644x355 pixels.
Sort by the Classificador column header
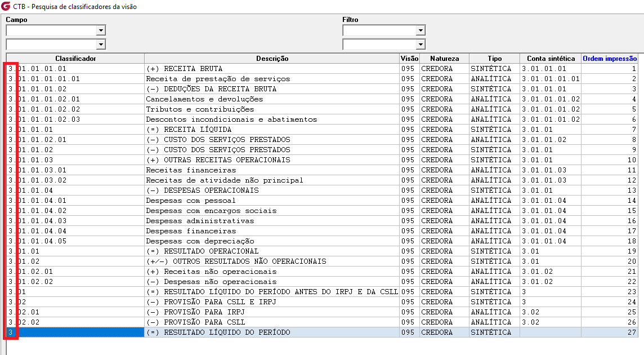(75, 59)
